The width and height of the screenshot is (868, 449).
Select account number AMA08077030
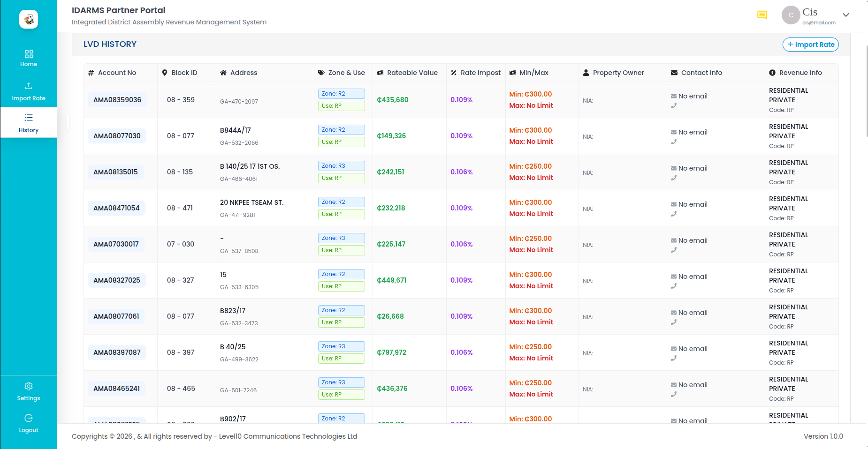pos(117,136)
